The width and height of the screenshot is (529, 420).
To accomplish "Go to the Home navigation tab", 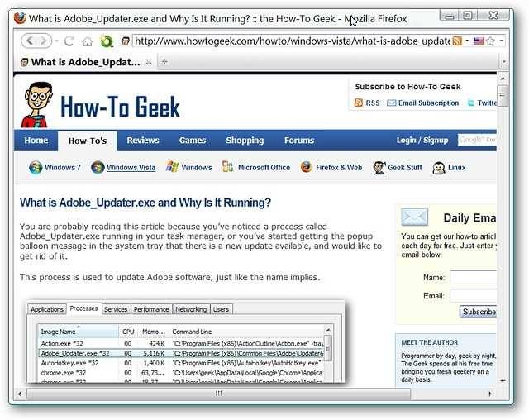I will pos(36,141).
